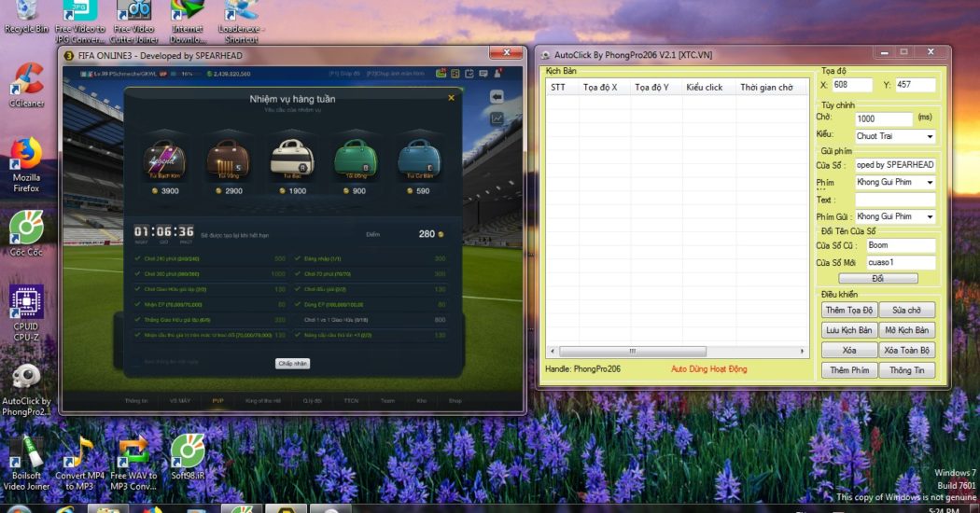Select the brown Túi Vàng bag
This screenshot has width=980, height=513.
(x=228, y=159)
